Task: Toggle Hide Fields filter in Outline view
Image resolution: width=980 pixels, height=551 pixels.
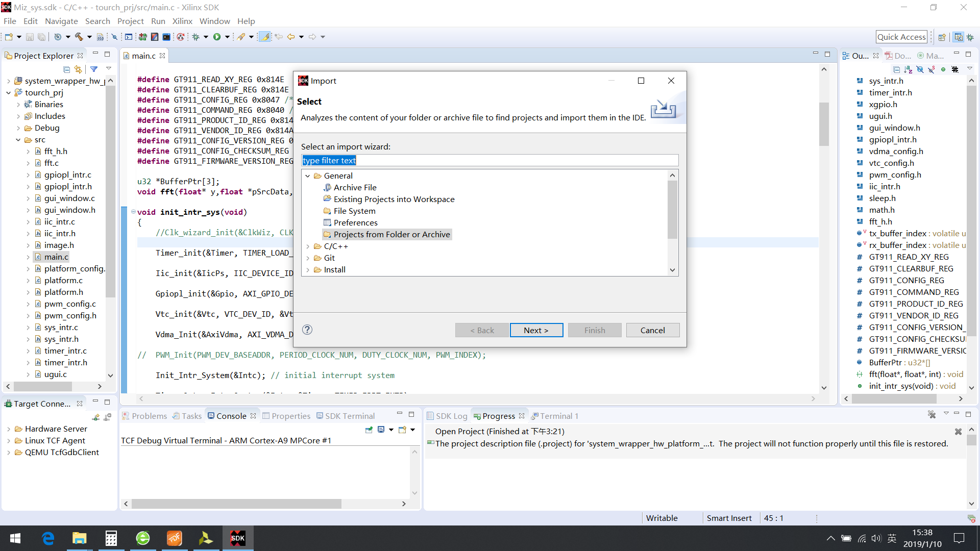Action: (x=920, y=69)
